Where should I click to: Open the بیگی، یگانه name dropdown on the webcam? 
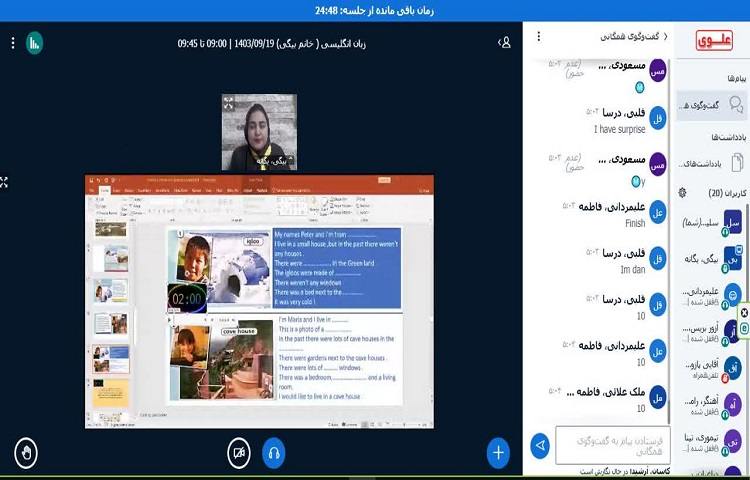tap(273, 161)
